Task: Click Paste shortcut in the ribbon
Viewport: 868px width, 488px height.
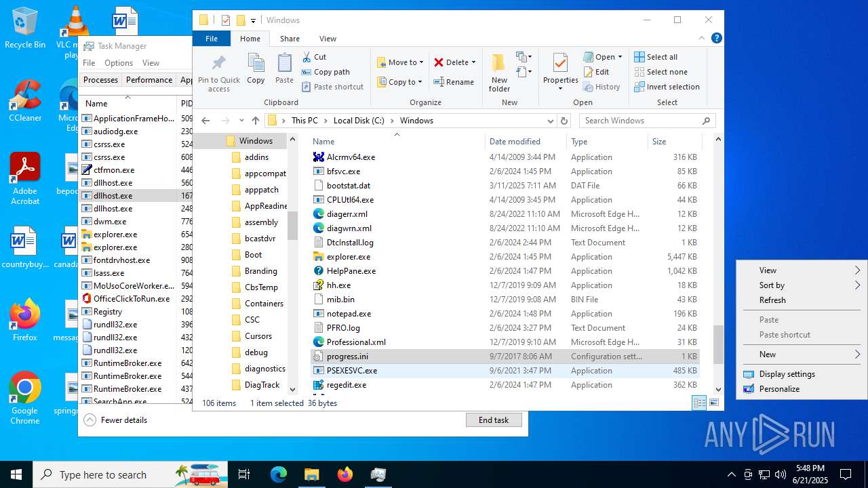Action: tap(332, 87)
